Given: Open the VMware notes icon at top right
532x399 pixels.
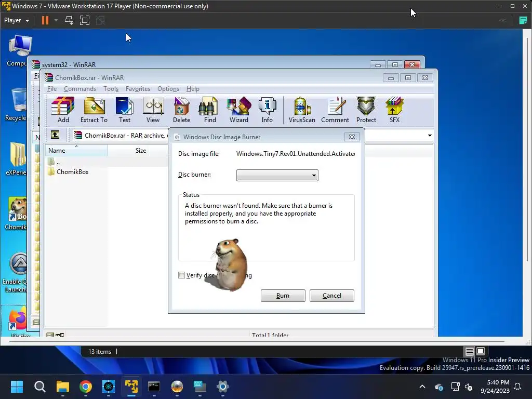Looking at the screenshot, I should (523, 20).
